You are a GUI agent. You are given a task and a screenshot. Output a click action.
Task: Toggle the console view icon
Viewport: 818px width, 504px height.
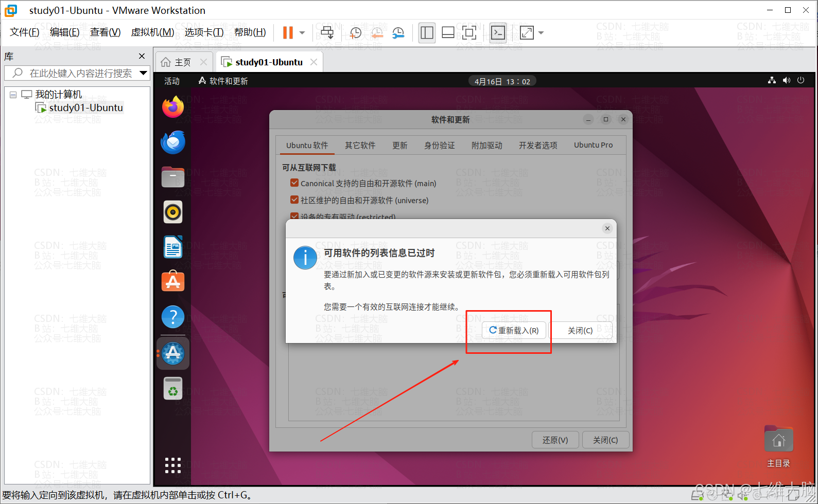[498, 33]
